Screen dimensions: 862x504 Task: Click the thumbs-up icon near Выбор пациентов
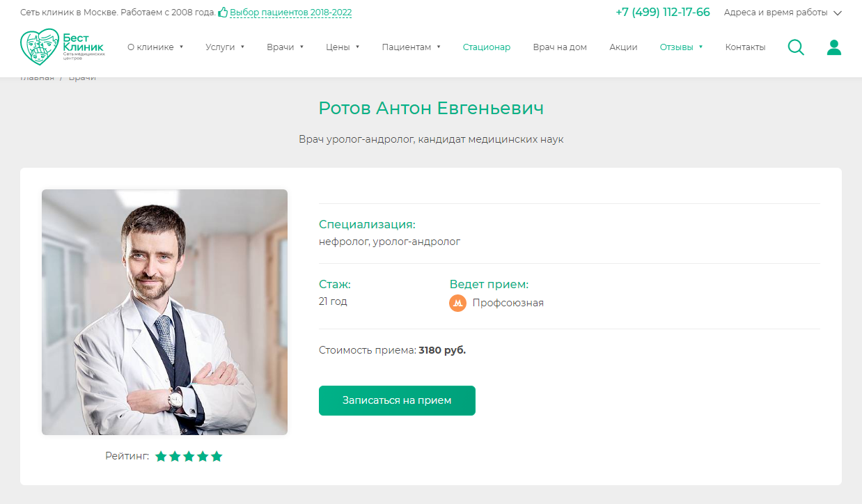[x=223, y=13]
